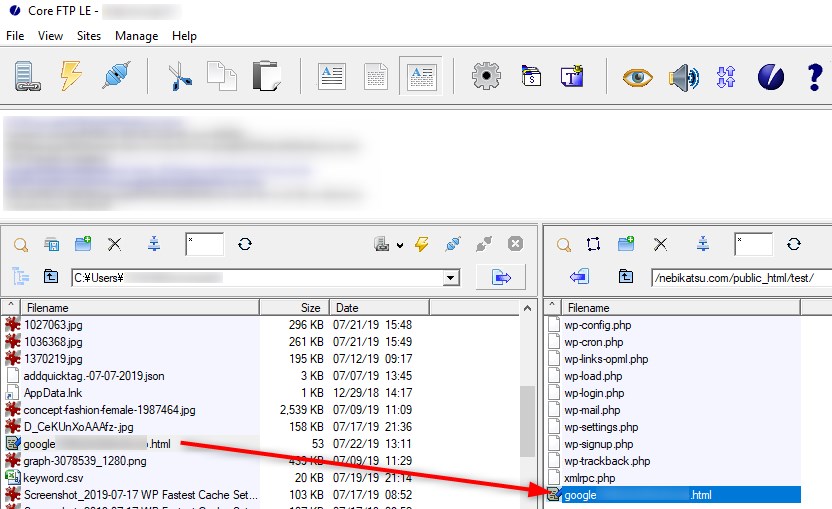This screenshot has width=832, height=509.
Task: Click the Quick Connect lightning bolt
Action: tap(70, 76)
